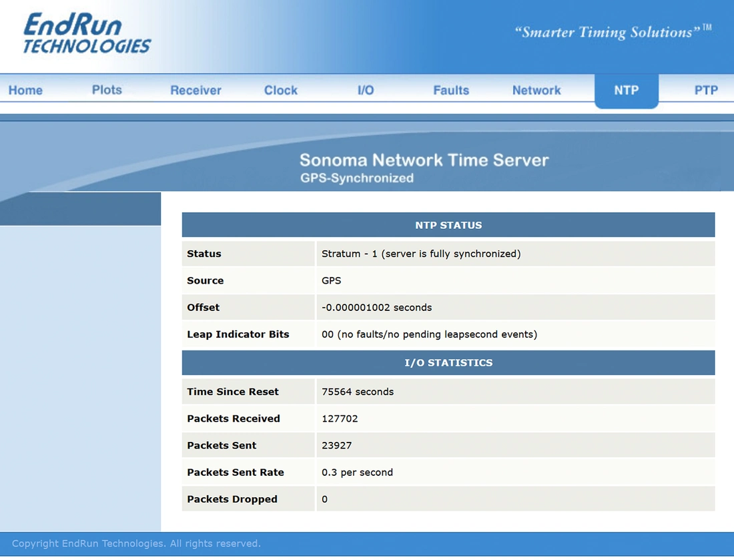734x560 pixels.
Task: Click the leap indicator value 00
Action: pos(429,334)
